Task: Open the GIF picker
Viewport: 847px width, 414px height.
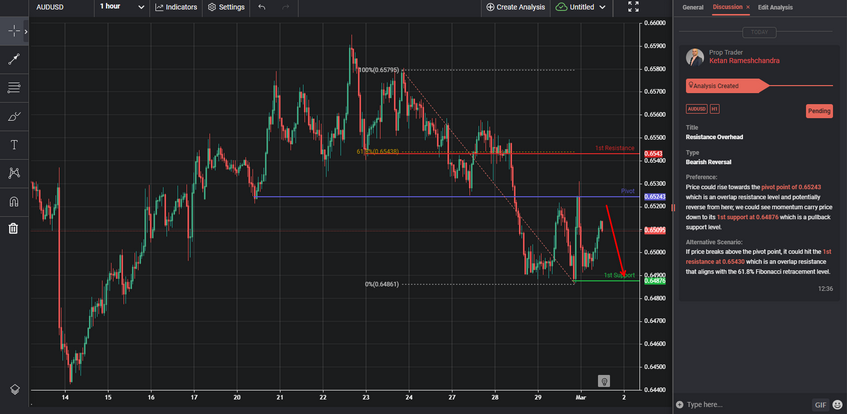Action: click(x=820, y=404)
